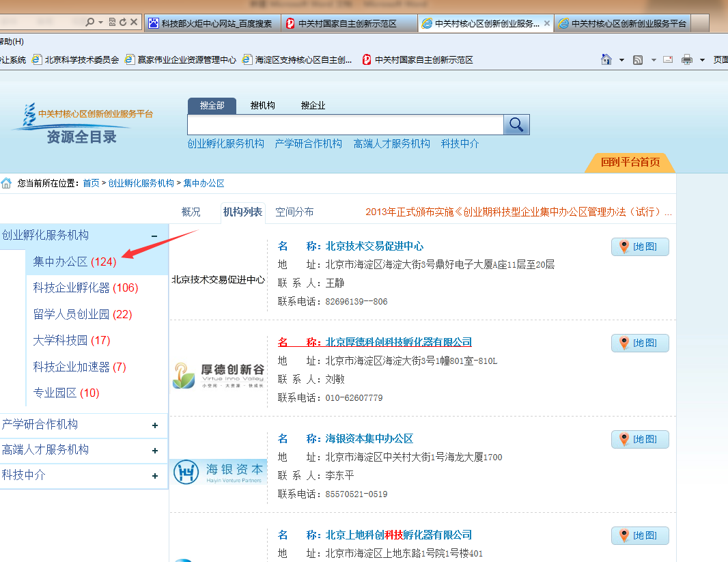The width and height of the screenshot is (728, 562).
Task: Open the browser Home icon
Action: click(x=606, y=59)
